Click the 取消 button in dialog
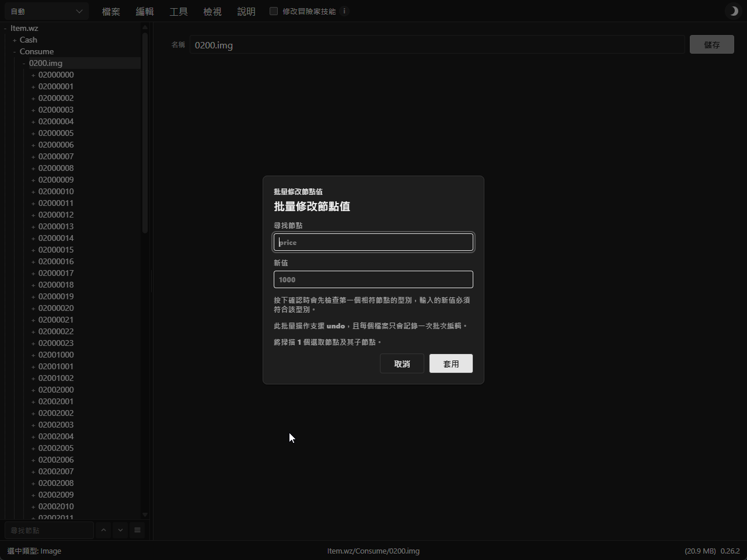Image resolution: width=747 pixels, height=560 pixels. pos(402,363)
